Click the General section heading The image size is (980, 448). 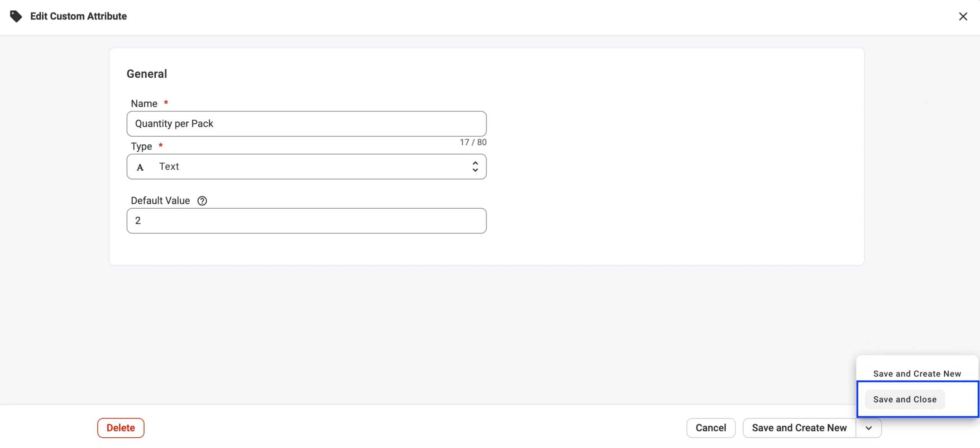point(147,74)
